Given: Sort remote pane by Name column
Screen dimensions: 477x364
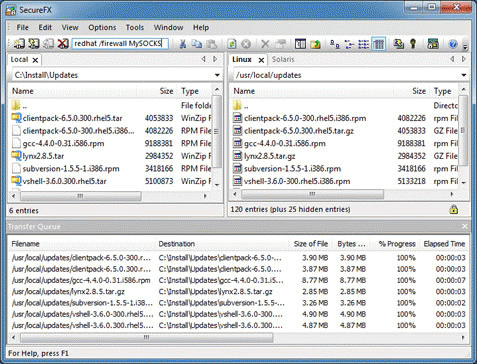Looking at the screenshot, I should [311, 91].
